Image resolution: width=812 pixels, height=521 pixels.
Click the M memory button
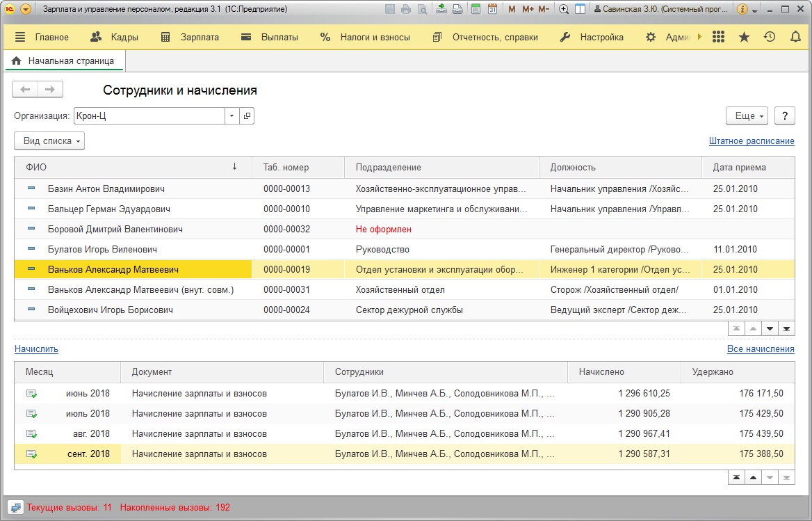click(x=512, y=9)
